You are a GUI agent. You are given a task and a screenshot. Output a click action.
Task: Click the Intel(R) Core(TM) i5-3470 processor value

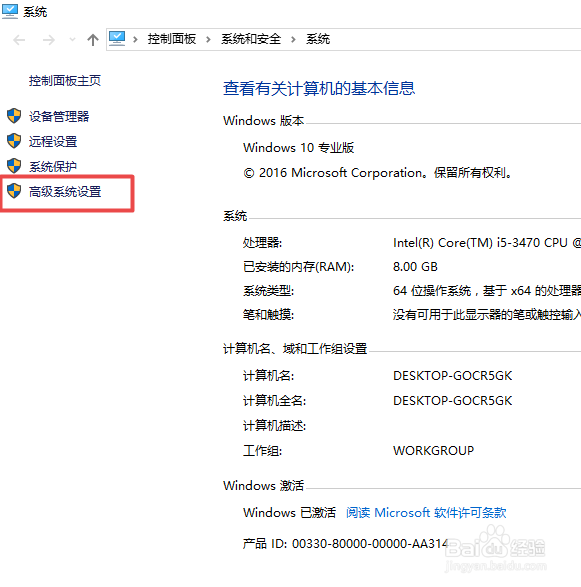(487, 243)
